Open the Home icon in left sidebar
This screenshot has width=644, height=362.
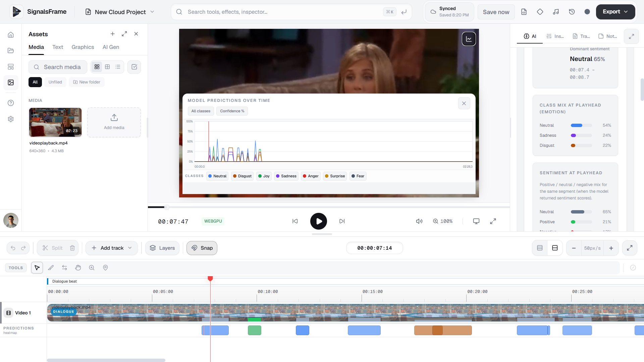11,35
